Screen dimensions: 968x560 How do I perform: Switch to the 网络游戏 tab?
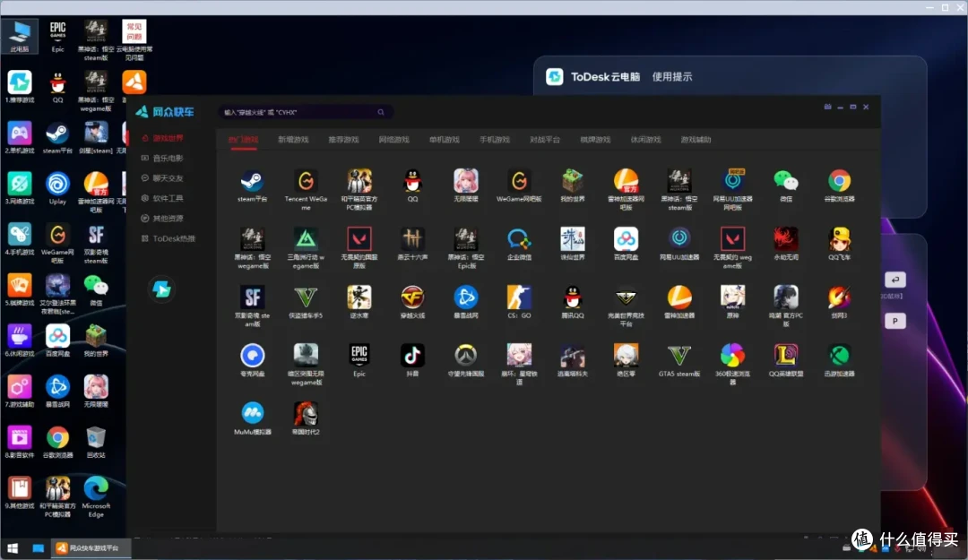[x=393, y=140]
